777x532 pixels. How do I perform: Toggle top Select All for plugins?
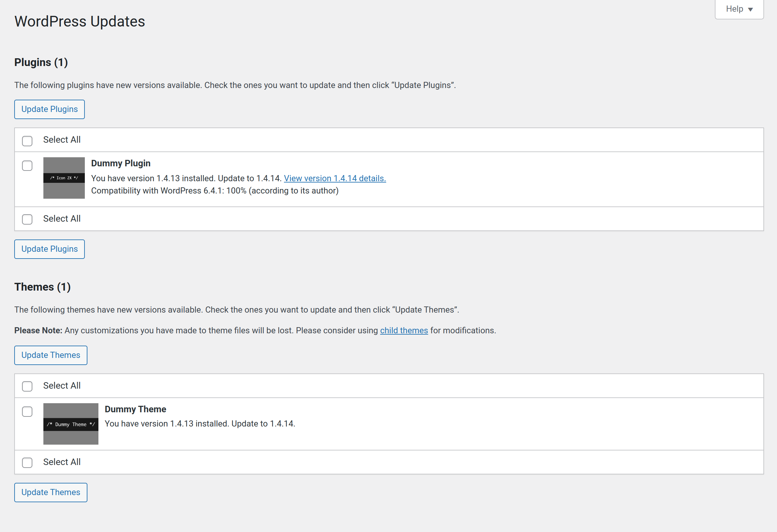(27, 141)
